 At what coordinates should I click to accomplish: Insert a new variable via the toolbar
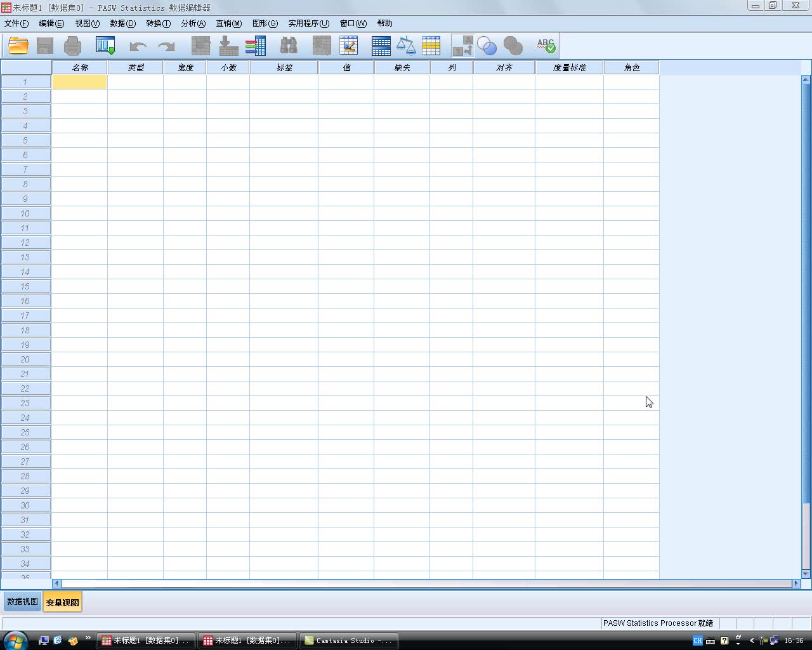point(348,45)
